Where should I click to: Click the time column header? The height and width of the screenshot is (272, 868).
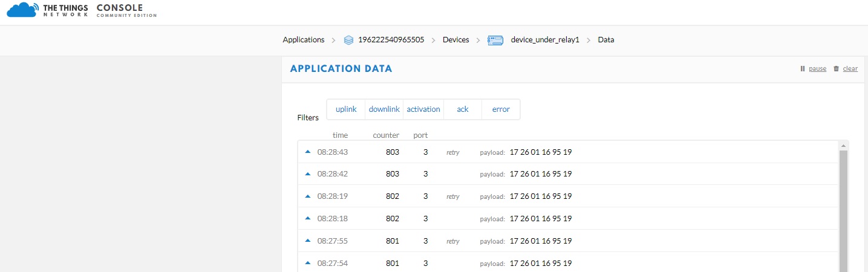point(340,135)
